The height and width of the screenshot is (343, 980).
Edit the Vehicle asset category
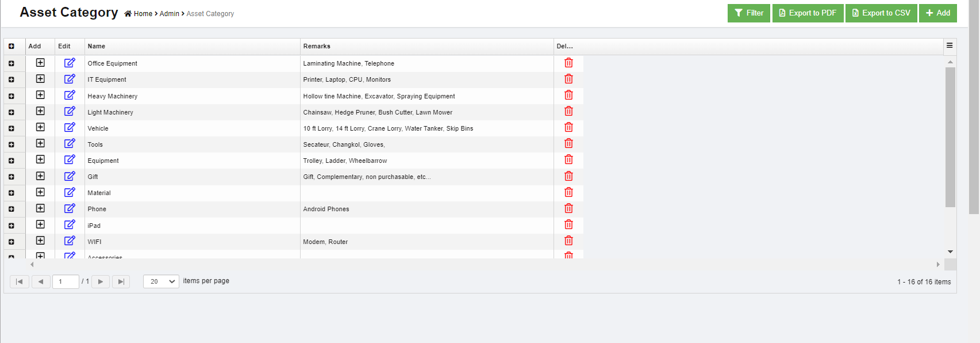70,127
